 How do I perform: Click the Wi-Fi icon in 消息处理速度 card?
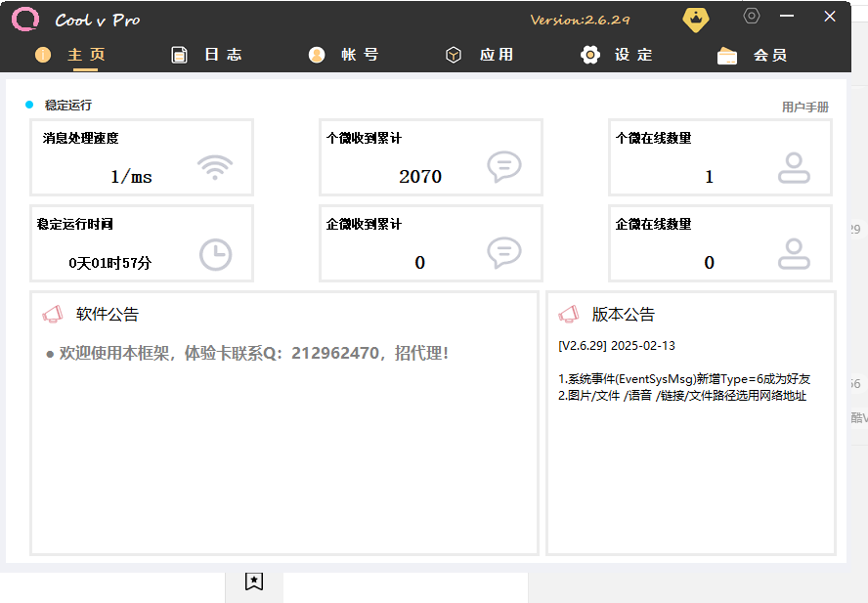point(215,167)
